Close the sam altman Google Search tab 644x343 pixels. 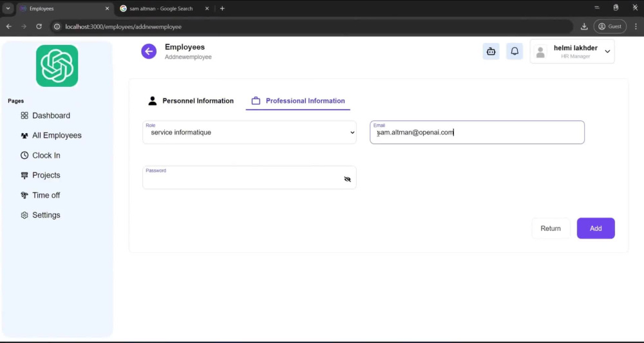tap(207, 8)
